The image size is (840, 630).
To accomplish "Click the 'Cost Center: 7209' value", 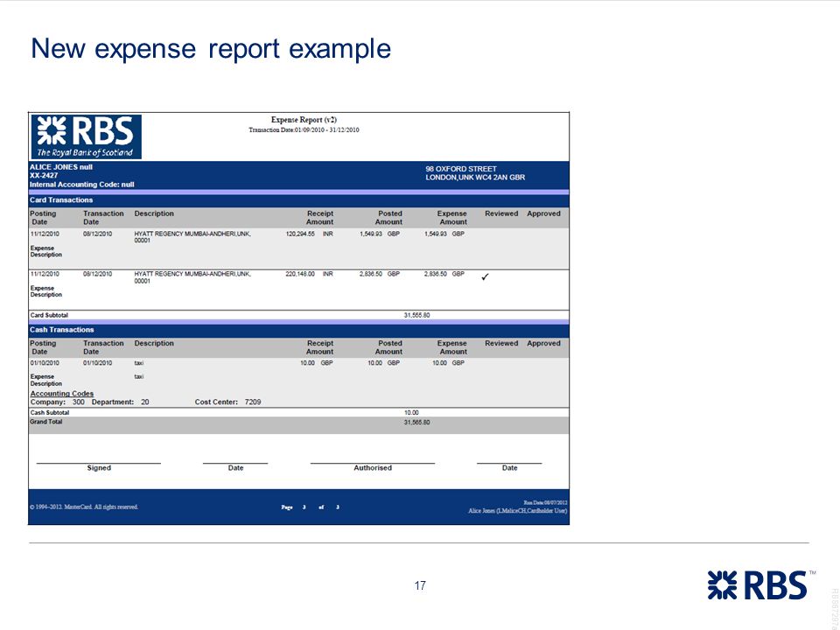I will pyautogui.click(x=227, y=402).
